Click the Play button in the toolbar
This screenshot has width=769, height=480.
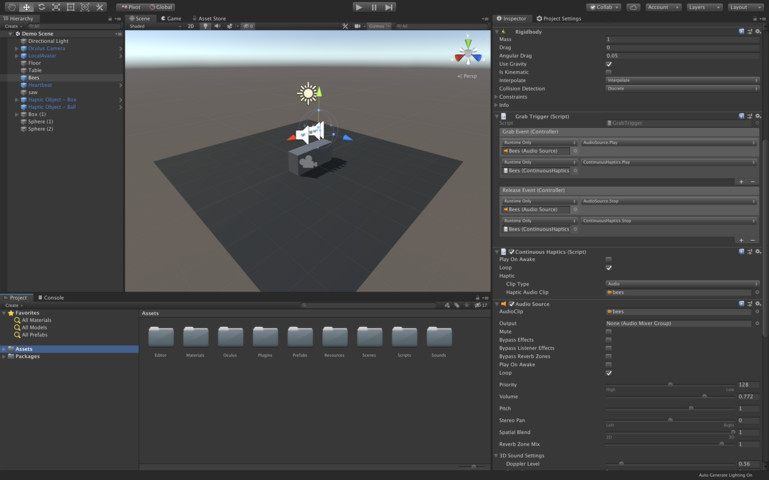tap(359, 7)
